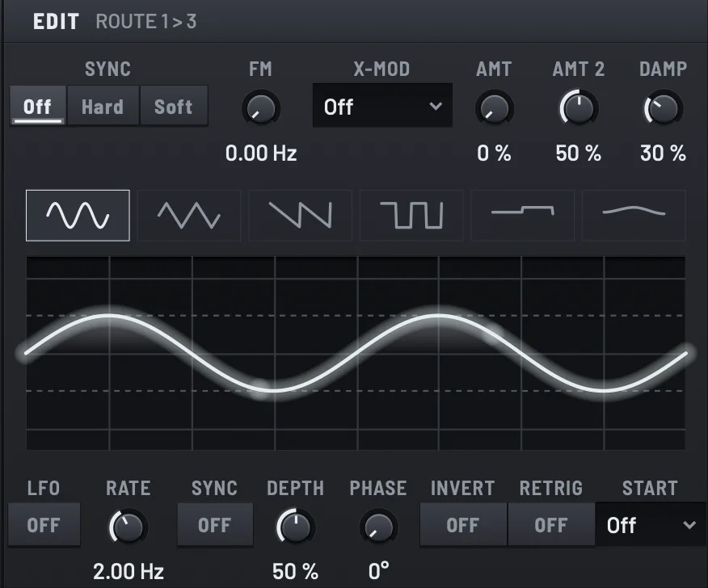Click the DAMP knob
Image resolution: width=708 pixels, height=588 pixels.
pos(663,109)
